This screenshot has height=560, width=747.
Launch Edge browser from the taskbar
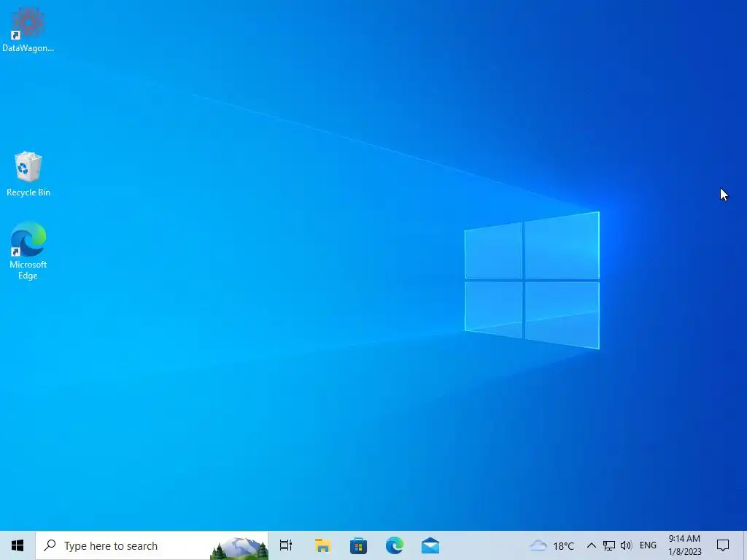point(395,545)
